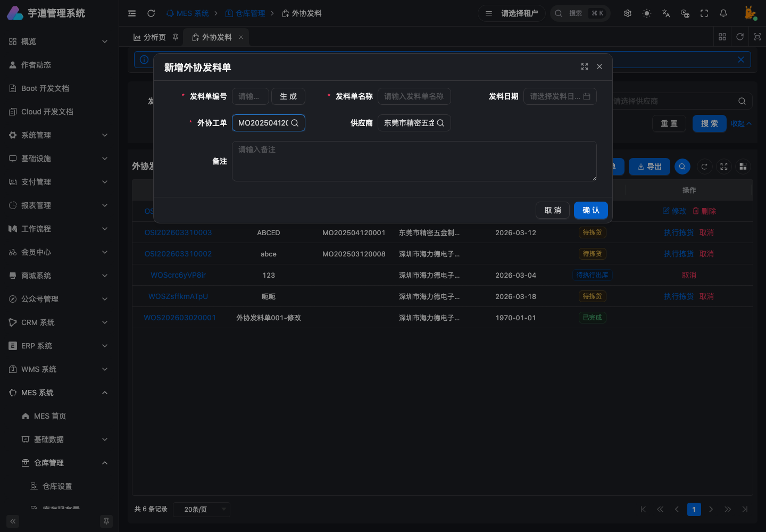
Task: Toggle the light/dark theme sun icon
Action: coord(647,13)
